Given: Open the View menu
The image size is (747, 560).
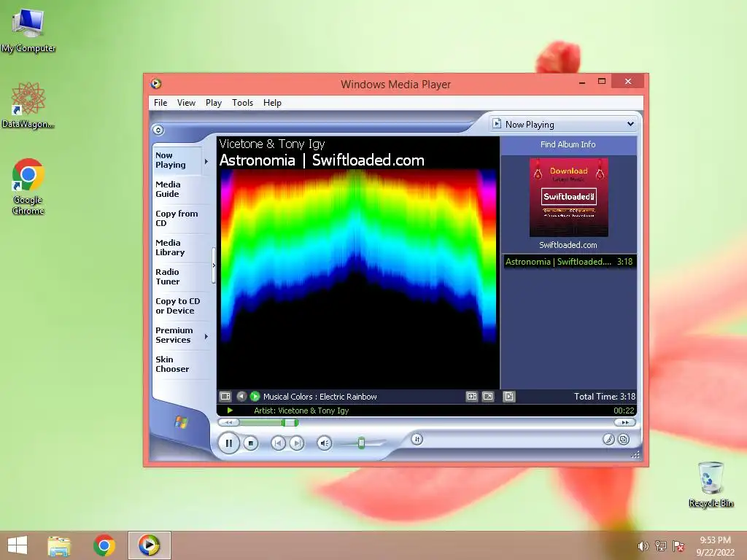Looking at the screenshot, I should click(x=186, y=103).
